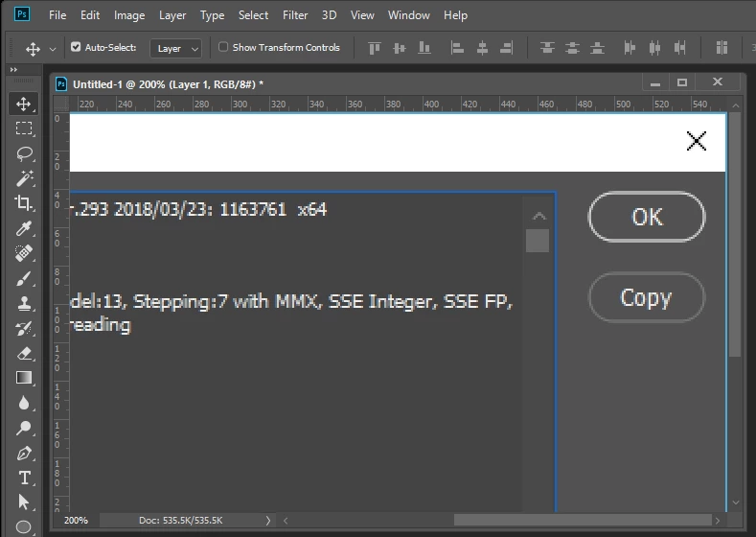
Task: Click the horizontal scroll left arrow
Action: coord(286,520)
